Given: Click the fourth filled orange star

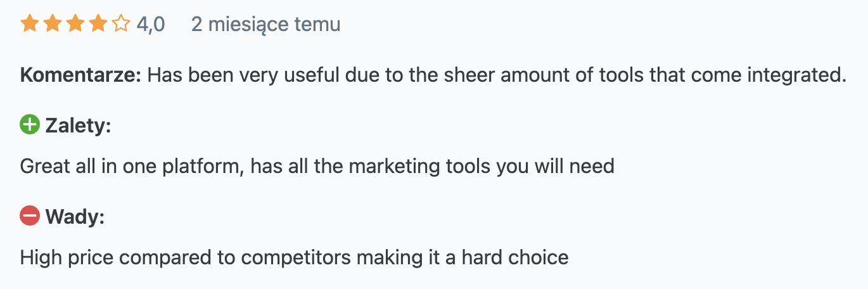Looking at the screenshot, I should pos(98,25).
